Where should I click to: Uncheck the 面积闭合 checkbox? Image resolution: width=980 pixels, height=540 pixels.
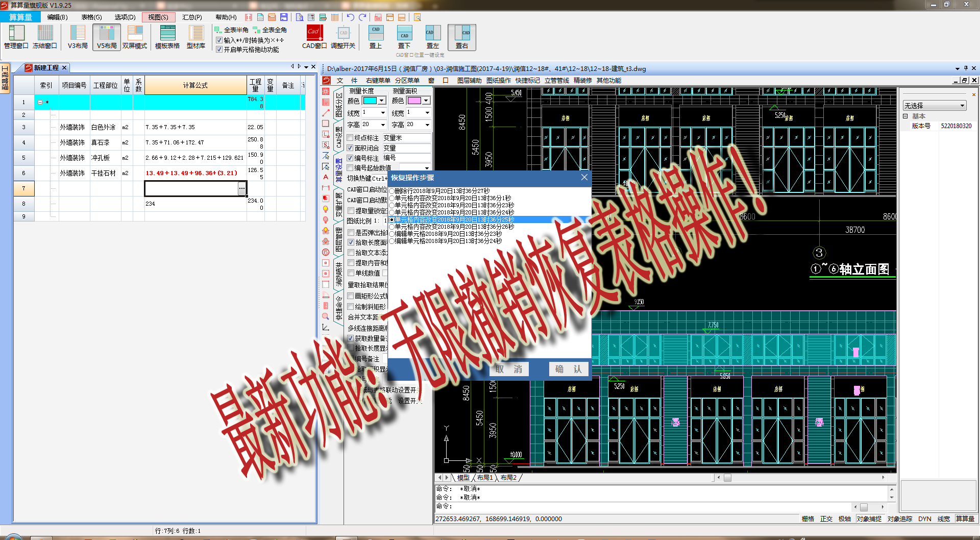[x=350, y=148]
